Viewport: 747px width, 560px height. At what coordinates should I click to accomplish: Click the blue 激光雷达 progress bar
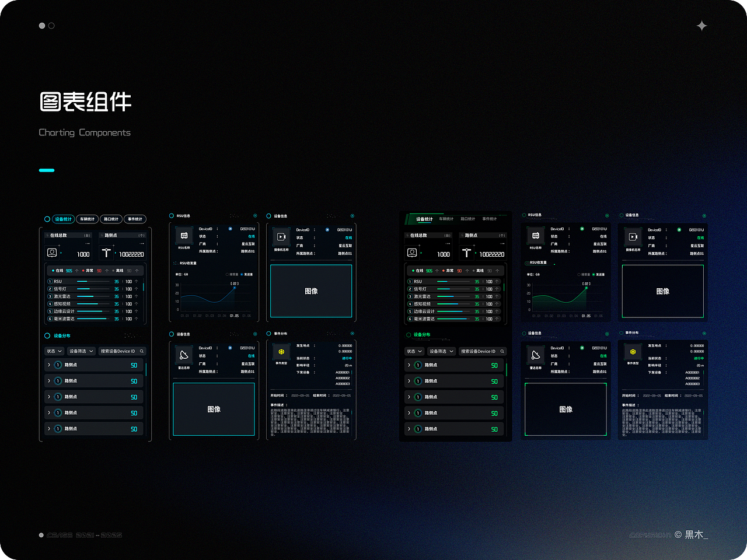pos(93,296)
